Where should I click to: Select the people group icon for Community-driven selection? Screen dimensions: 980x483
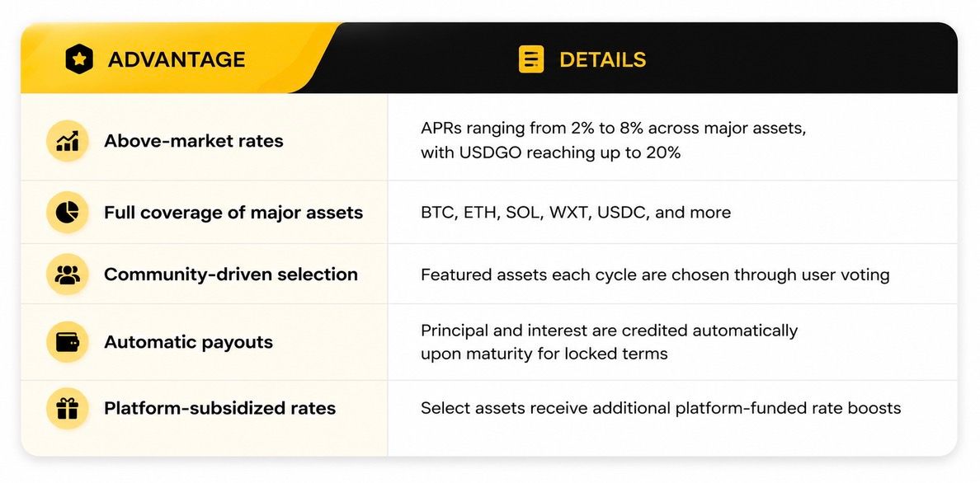(68, 274)
